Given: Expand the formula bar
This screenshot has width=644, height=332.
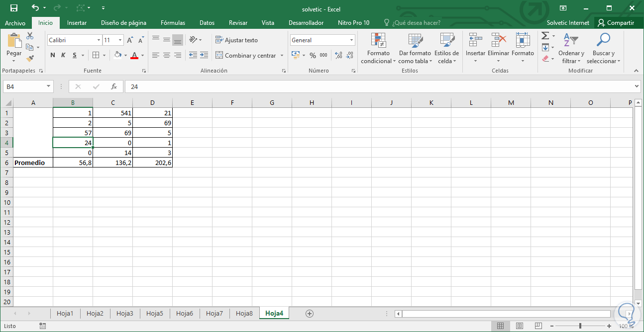Looking at the screenshot, I should 637,86.
